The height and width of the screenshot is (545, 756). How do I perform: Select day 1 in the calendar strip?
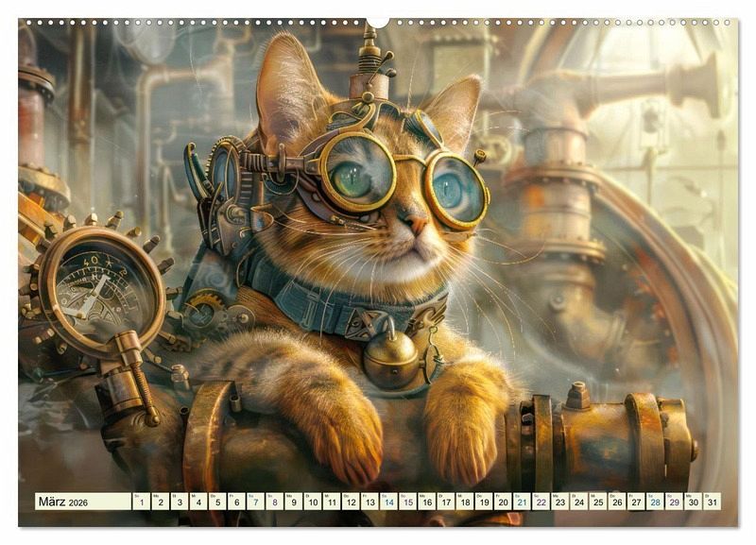click(x=140, y=502)
